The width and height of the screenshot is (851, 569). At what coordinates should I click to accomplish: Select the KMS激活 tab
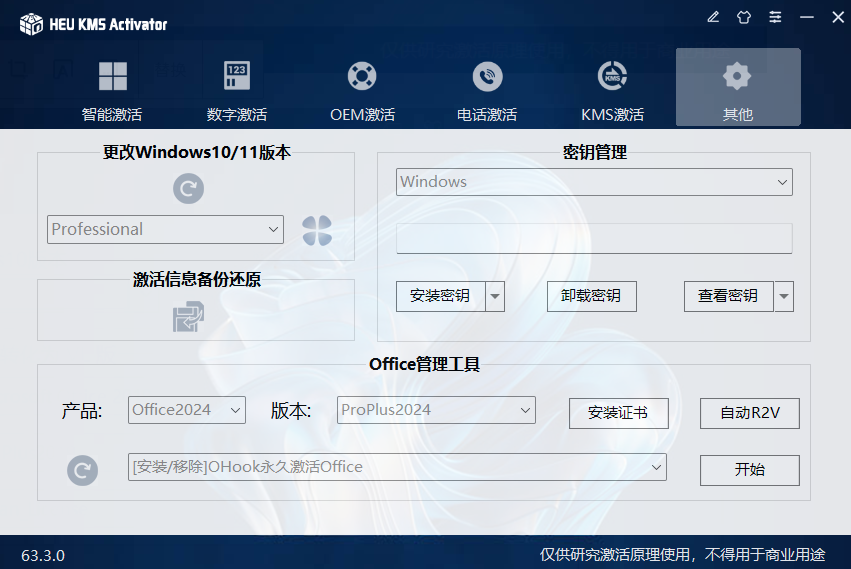pyautogui.click(x=612, y=90)
